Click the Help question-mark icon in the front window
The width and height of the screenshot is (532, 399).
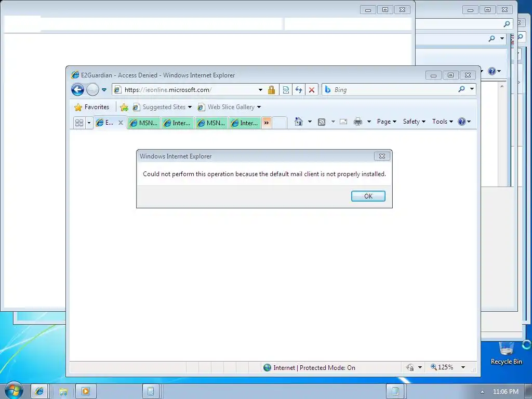(x=462, y=122)
